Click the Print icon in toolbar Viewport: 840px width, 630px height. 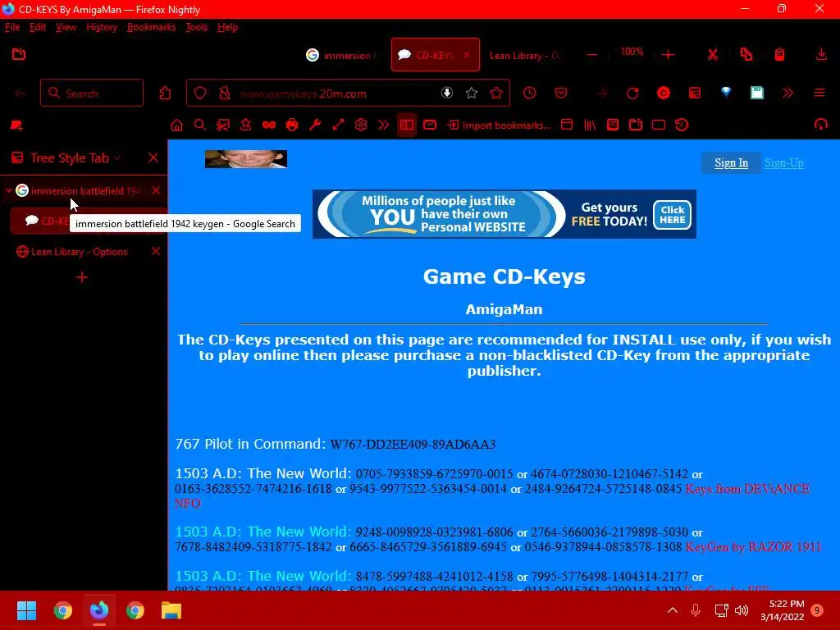292,126
